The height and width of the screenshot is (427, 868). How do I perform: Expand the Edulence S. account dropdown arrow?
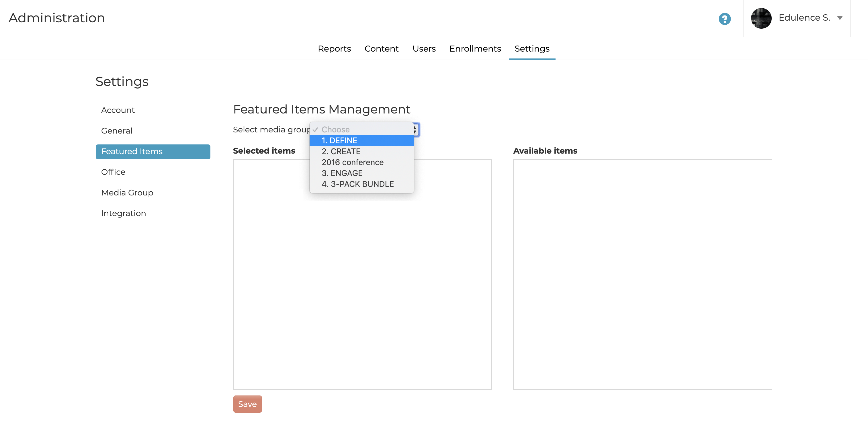click(x=840, y=18)
